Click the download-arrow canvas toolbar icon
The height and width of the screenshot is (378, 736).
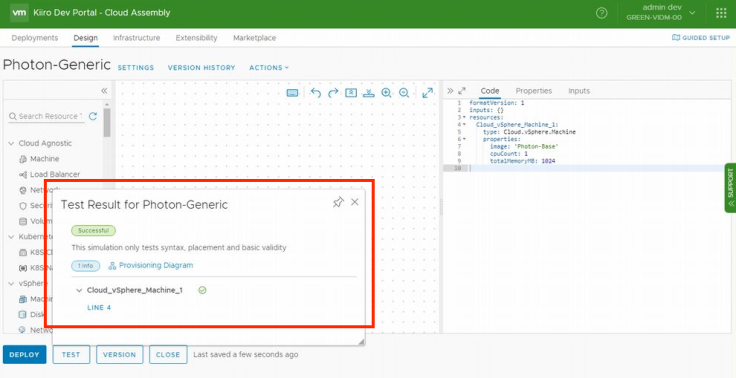pyautogui.click(x=368, y=93)
